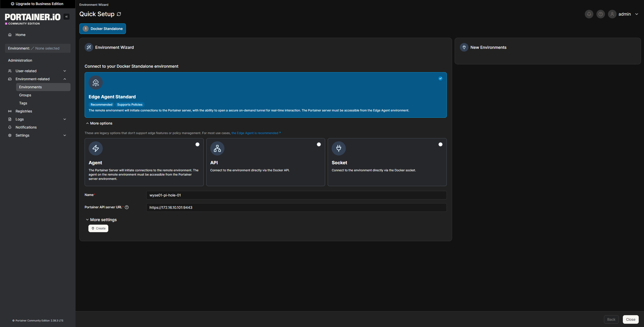Image resolution: width=644 pixels, height=327 pixels.
Task: Click the API network icon
Action: [217, 148]
